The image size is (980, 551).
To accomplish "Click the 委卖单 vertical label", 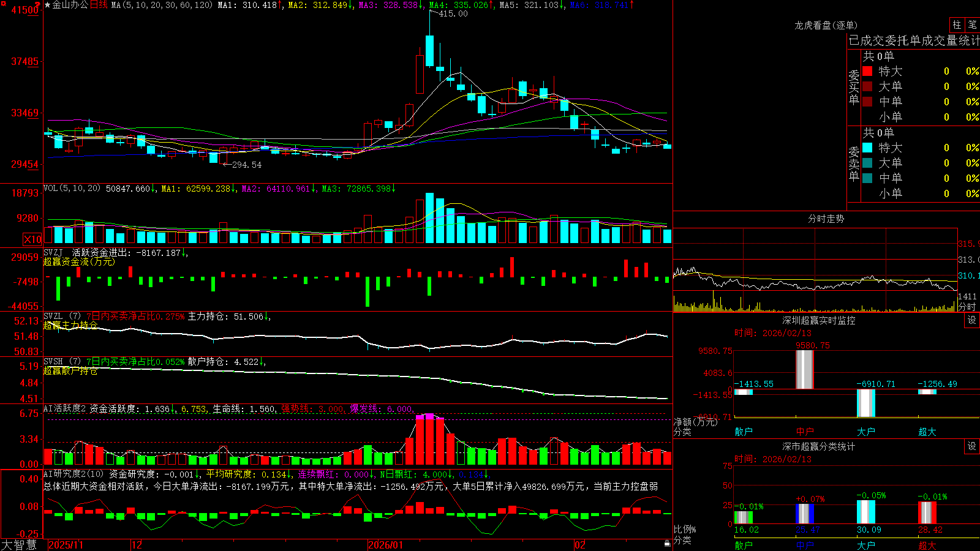I will click(x=854, y=164).
